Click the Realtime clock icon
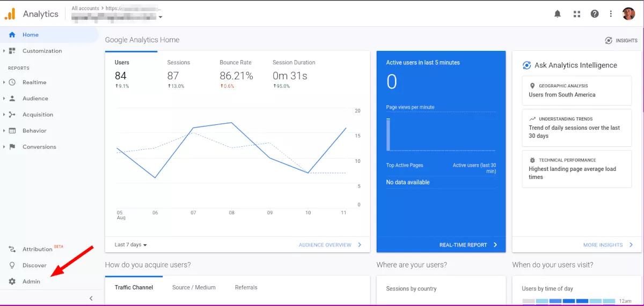The height and width of the screenshot is (306, 644). (12, 83)
